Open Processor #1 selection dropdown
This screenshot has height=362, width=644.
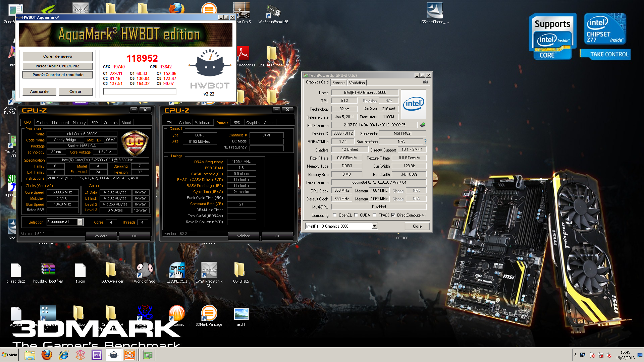[80, 222]
